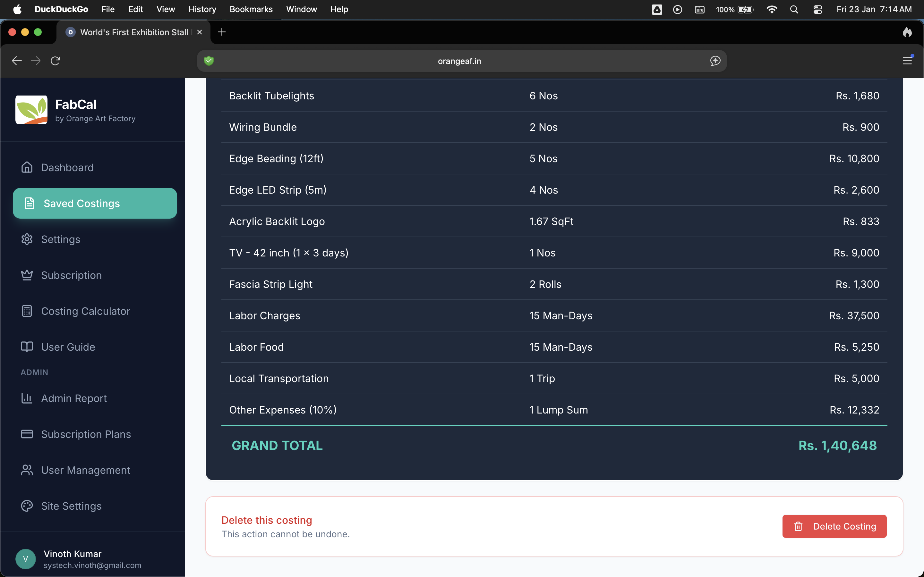Click the Site Settings palette icon
Image resolution: width=924 pixels, height=577 pixels.
click(x=27, y=506)
